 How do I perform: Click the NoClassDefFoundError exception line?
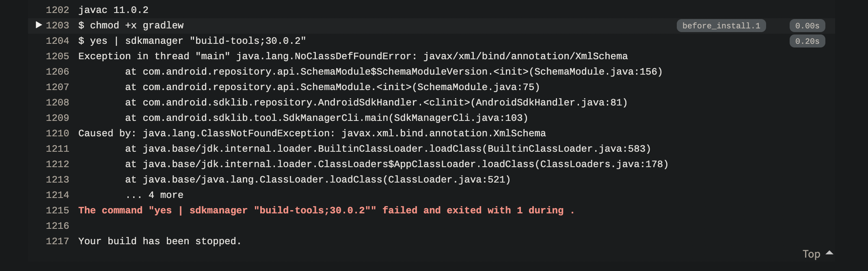(x=353, y=56)
